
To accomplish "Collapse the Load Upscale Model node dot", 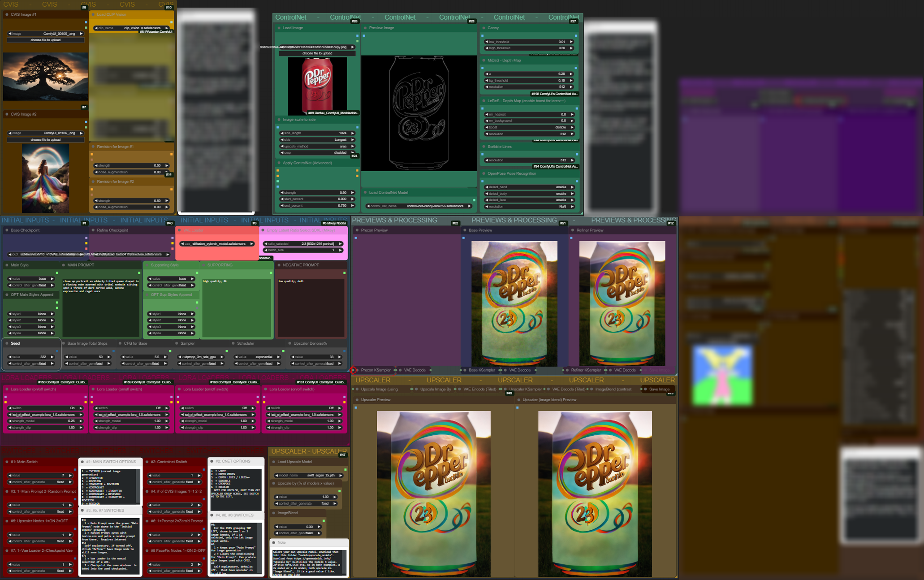I will point(273,462).
